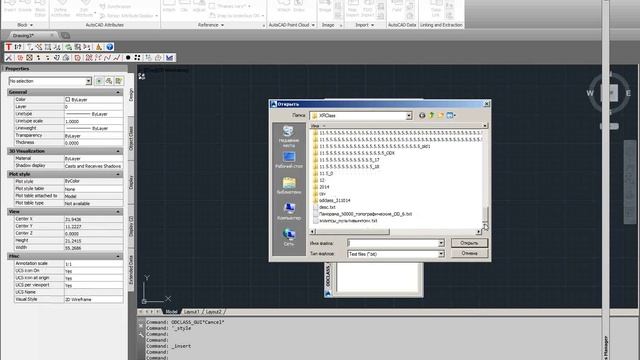This screenshot has height=360, width=640.
Task: Click the Отмена (Cancel) button
Action: 469,253
